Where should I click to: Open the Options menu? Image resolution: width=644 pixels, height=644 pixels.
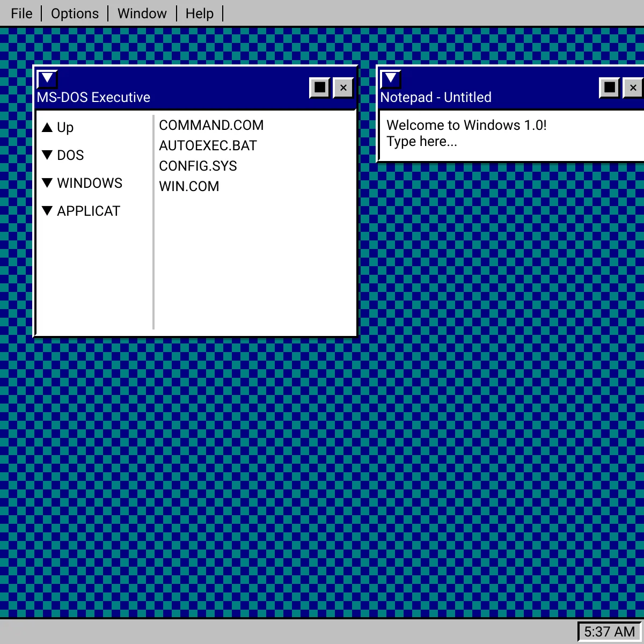tap(75, 13)
